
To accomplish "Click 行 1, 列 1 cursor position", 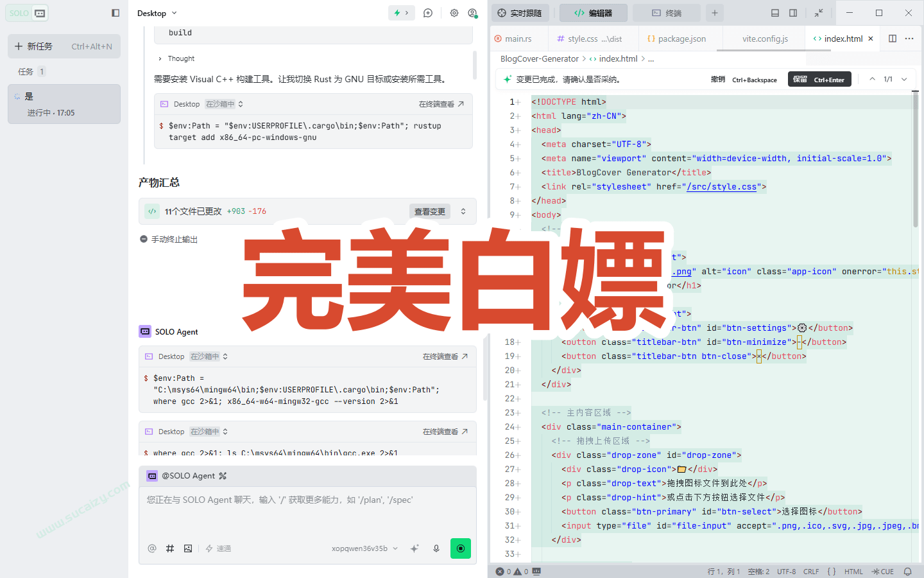I will (x=724, y=572).
